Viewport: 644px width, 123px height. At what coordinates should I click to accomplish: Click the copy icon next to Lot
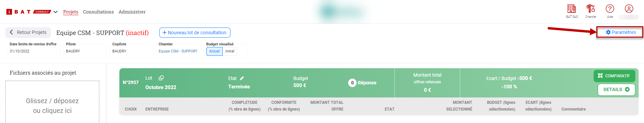pyautogui.click(x=161, y=78)
